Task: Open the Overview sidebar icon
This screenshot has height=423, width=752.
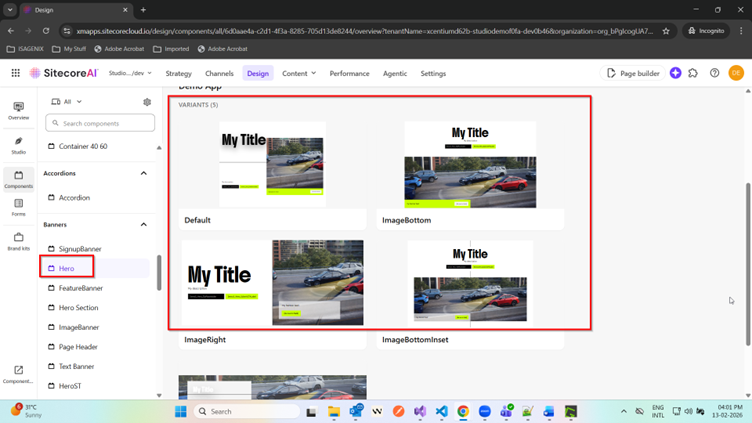Action: [18, 111]
